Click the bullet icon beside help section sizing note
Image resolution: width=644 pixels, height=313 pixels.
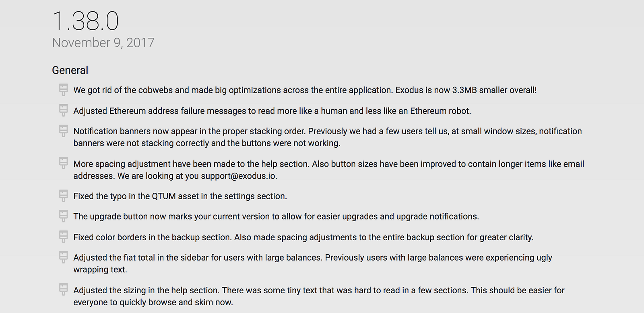tap(63, 290)
